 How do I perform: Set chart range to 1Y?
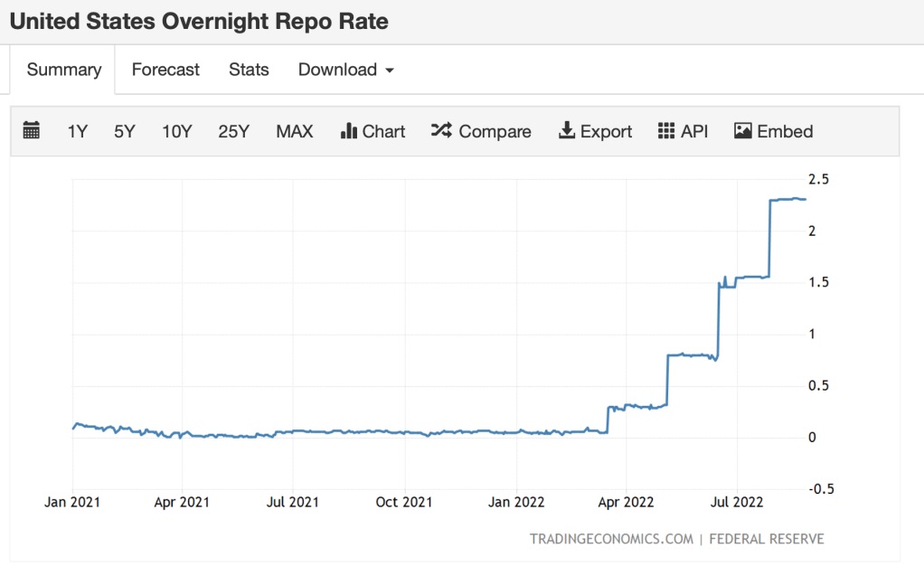click(77, 131)
